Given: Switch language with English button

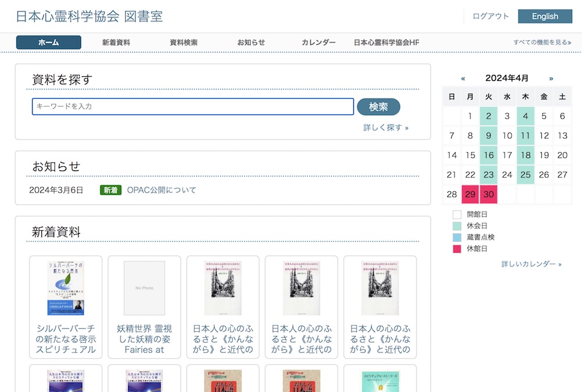Looking at the screenshot, I should [x=545, y=16].
